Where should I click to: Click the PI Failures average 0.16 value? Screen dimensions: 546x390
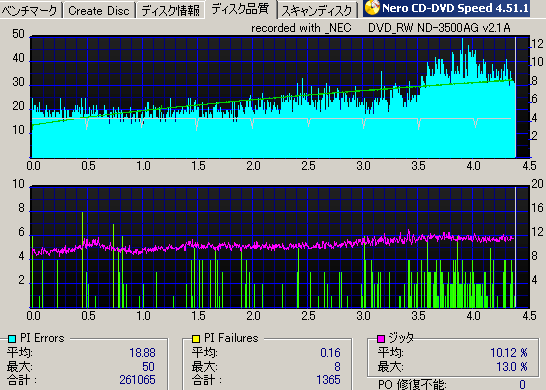[330, 353]
